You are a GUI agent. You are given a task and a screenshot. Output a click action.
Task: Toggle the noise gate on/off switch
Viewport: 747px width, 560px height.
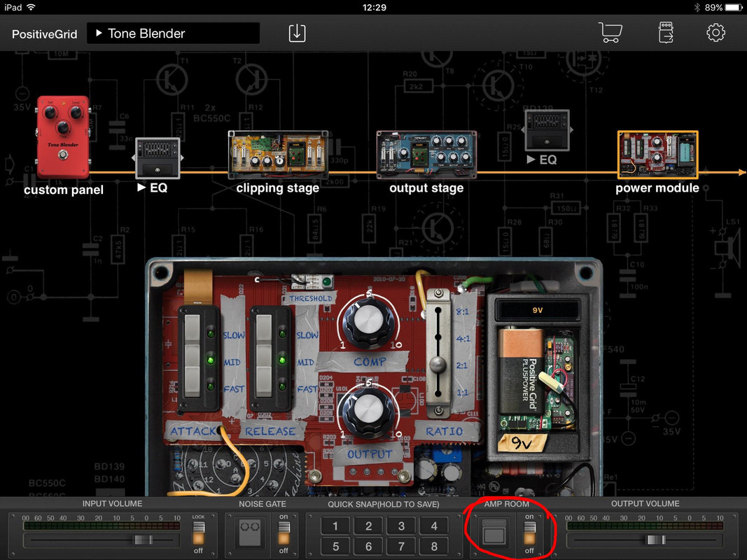[x=284, y=533]
